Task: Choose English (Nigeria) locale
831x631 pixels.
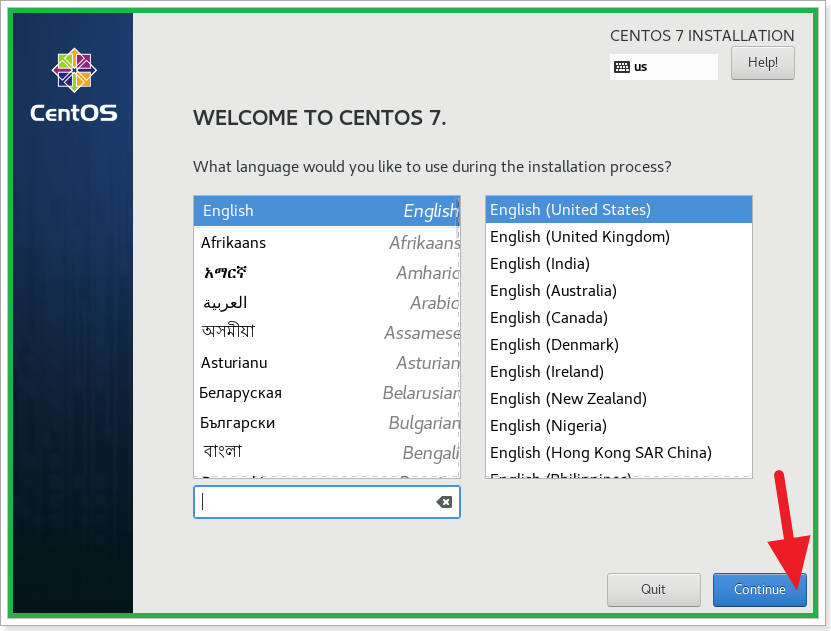Action: tap(618, 426)
